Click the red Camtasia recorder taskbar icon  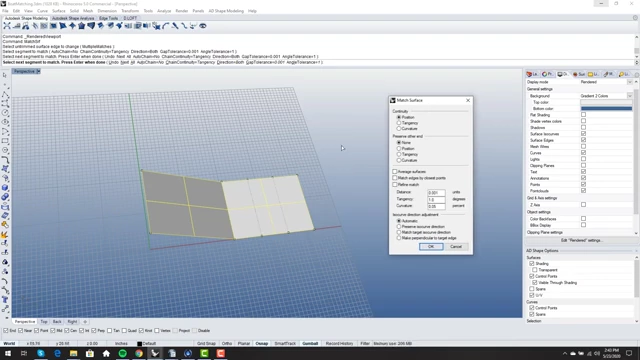(220, 353)
